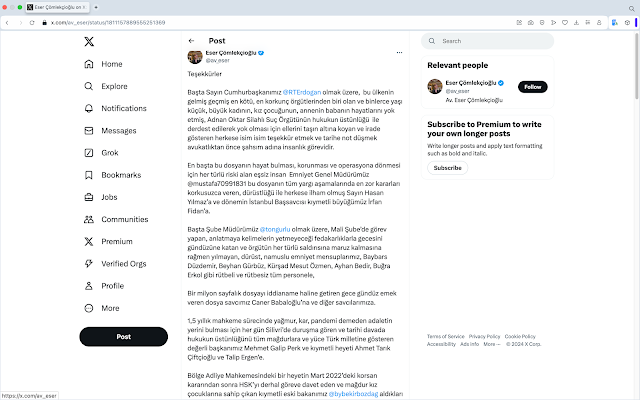Open a new browser tab

pyautogui.click(x=96, y=7)
